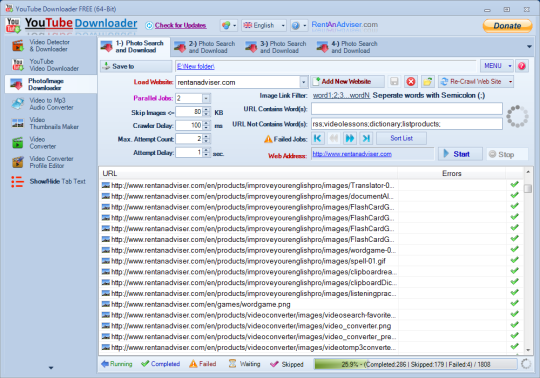The height and width of the screenshot is (378, 540).
Task: Click the Donate button
Action: (x=507, y=26)
